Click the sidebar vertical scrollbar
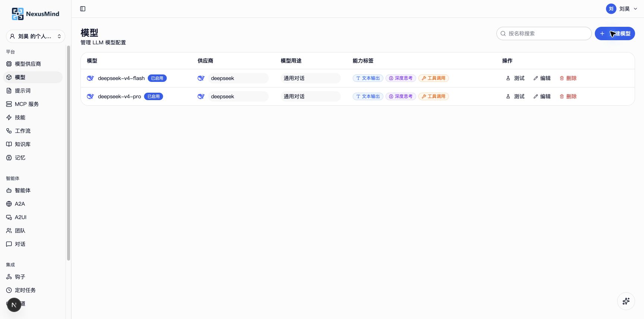The height and width of the screenshot is (319, 644). click(69, 153)
